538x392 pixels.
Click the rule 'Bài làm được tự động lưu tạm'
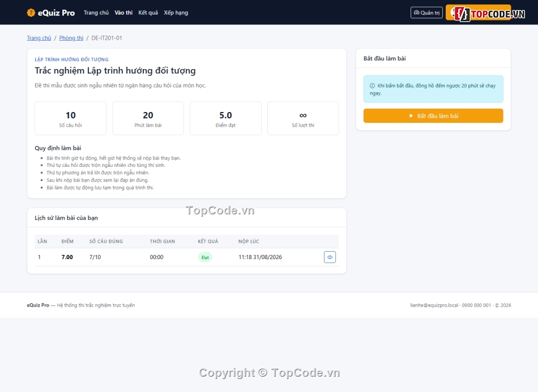click(100, 188)
